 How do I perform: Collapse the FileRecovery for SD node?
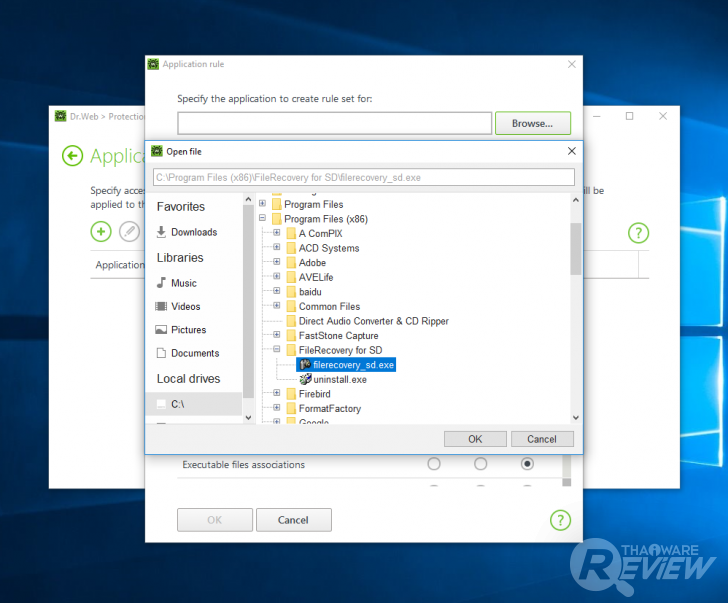click(277, 349)
